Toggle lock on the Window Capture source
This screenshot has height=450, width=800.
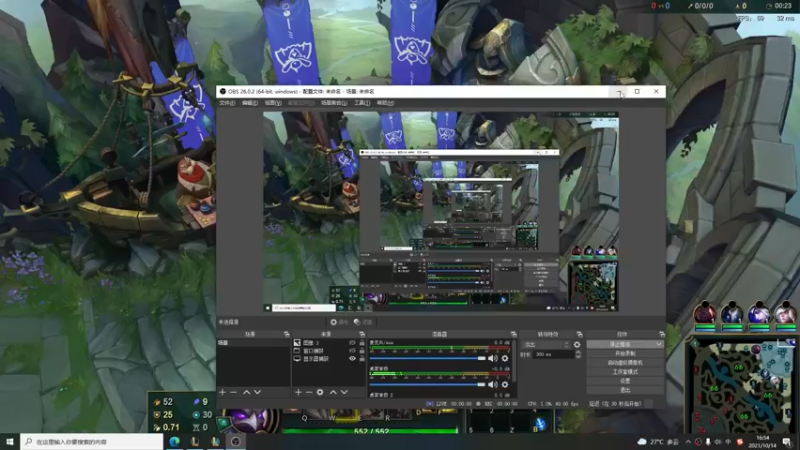[362, 351]
